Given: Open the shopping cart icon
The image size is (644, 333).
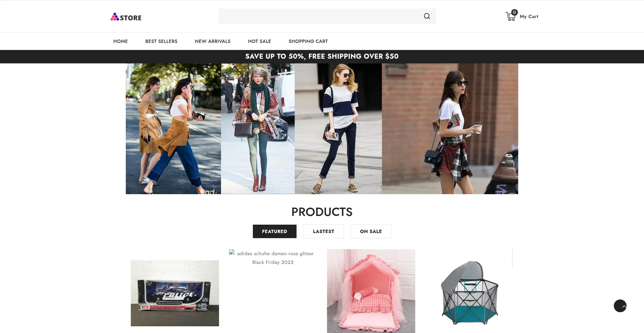Looking at the screenshot, I should tap(510, 17).
